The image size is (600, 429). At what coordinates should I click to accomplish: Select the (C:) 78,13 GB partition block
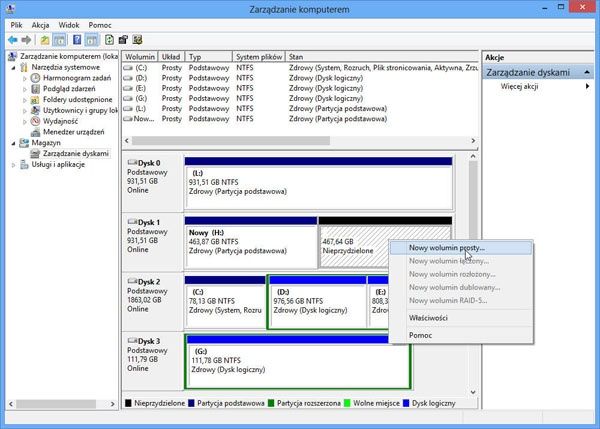[x=225, y=302]
